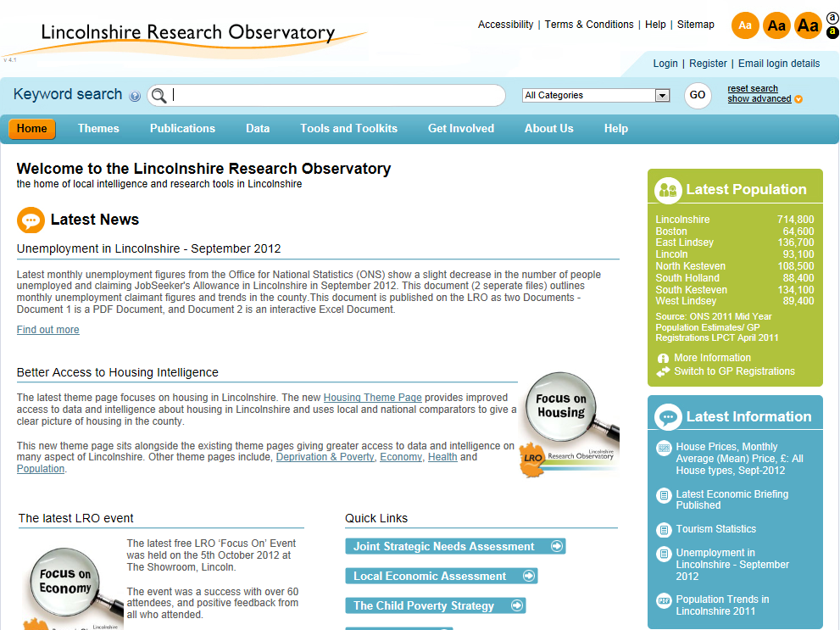The height and width of the screenshot is (630, 840).
Task: Click the Register link
Action: 708,64
